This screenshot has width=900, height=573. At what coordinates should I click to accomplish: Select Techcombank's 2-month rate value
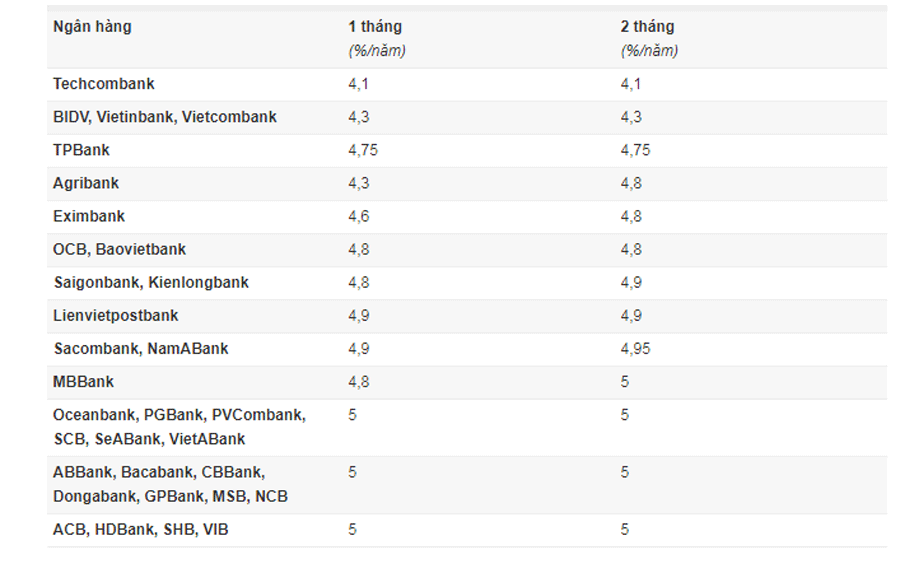[630, 84]
